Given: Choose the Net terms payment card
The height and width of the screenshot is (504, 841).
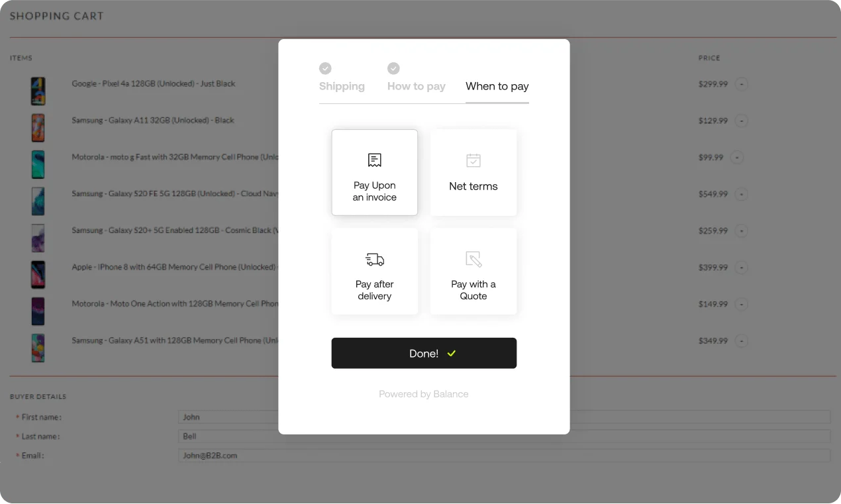Looking at the screenshot, I should pyautogui.click(x=473, y=172).
